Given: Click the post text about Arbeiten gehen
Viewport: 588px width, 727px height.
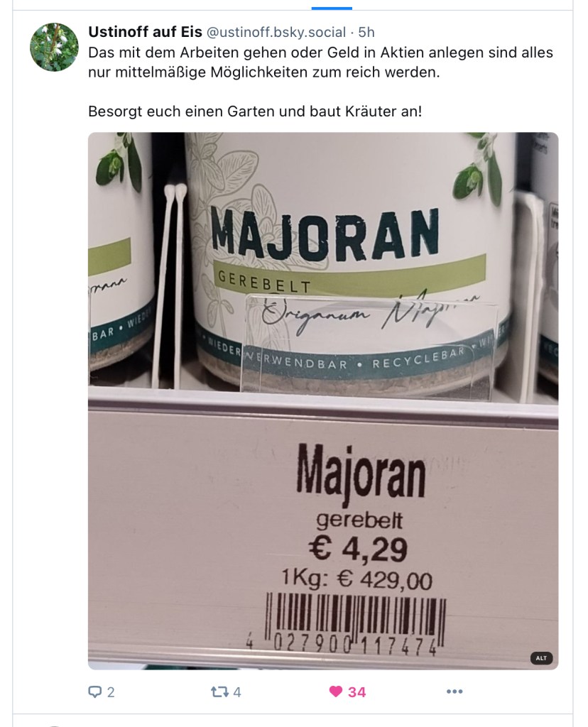Looking at the screenshot, I should pyautogui.click(x=320, y=62).
